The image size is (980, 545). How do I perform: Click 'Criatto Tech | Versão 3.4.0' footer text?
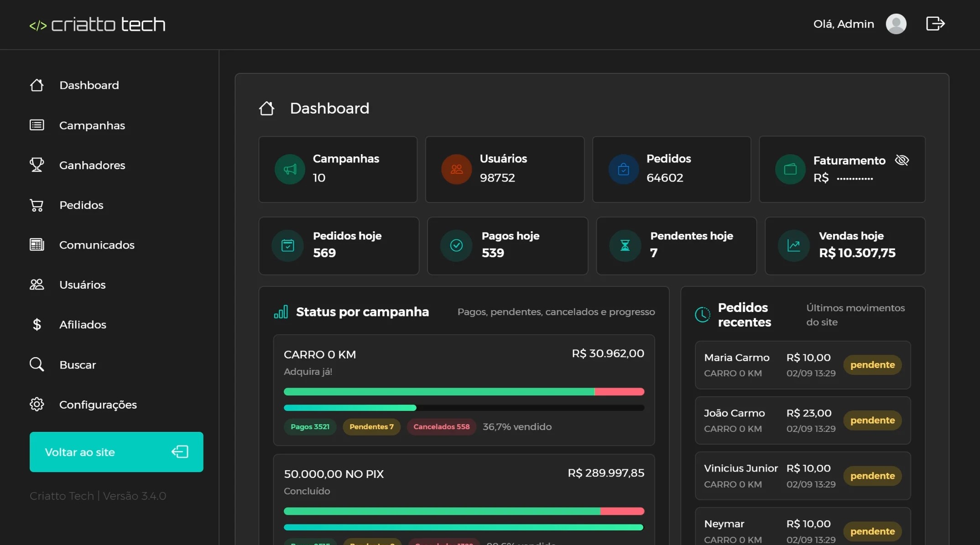[x=98, y=496]
